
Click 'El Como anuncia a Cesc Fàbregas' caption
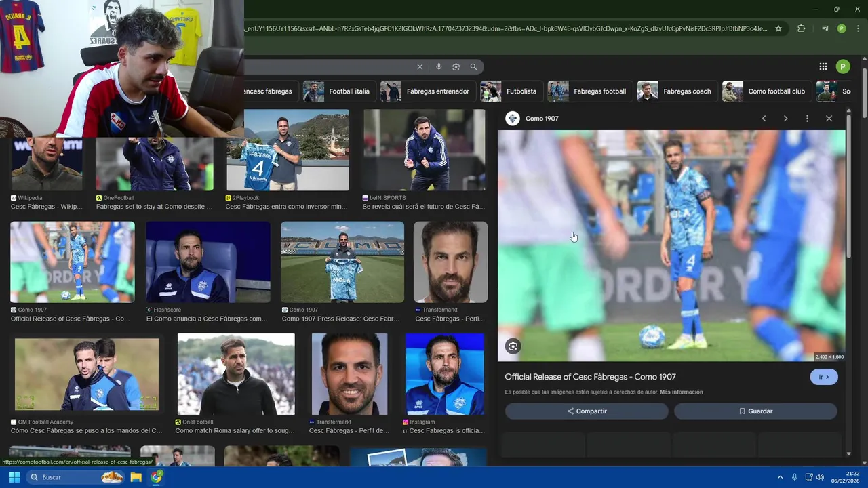click(x=207, y=319)
